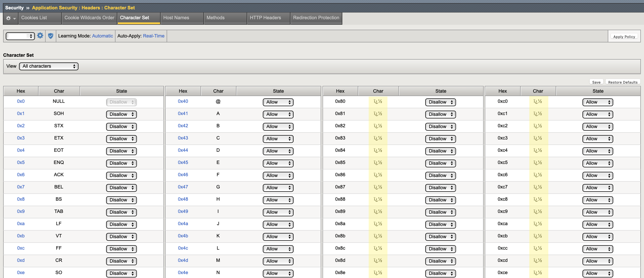Switch to Cookie Wildcards Order tab

[89, 18]
